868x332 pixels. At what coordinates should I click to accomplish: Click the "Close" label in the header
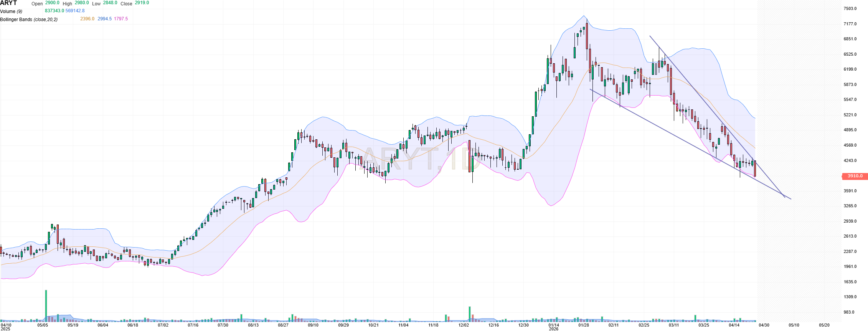[126, 4]
